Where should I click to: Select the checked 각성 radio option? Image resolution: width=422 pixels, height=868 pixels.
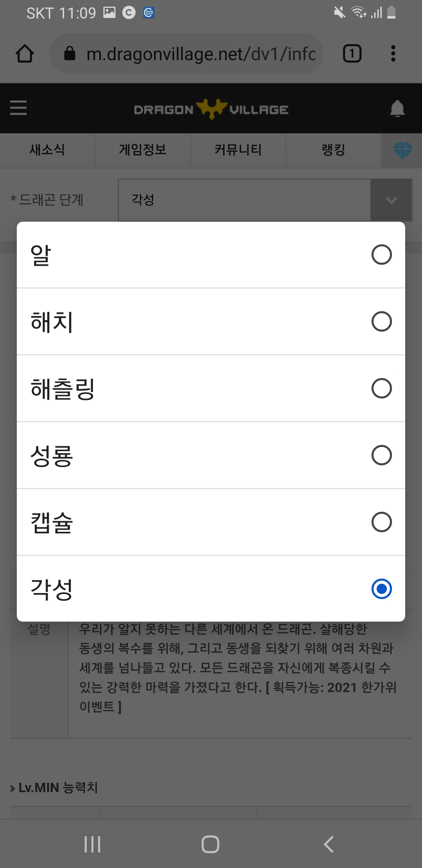[x=381, y=589]
